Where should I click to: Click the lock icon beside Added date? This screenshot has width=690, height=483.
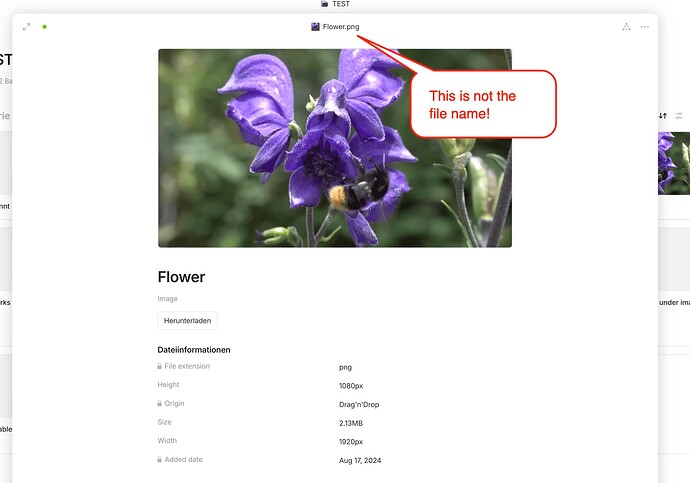pyautogui.click(x=160, y=459)
